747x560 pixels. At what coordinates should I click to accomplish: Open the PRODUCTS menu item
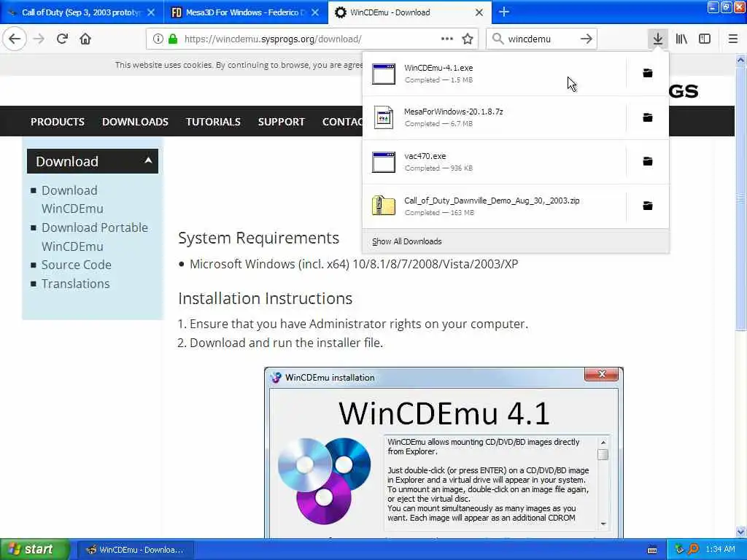pyautogui.click(x=58, y=122)
